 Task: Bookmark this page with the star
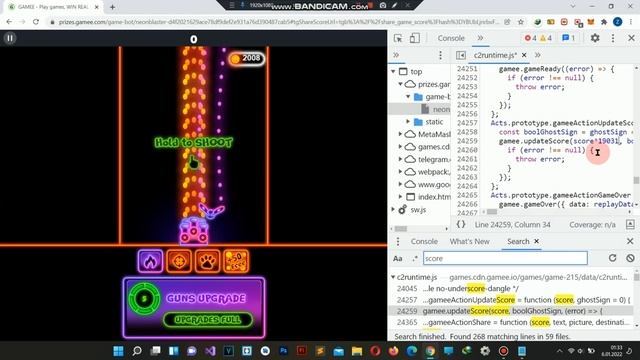point(520,22)
